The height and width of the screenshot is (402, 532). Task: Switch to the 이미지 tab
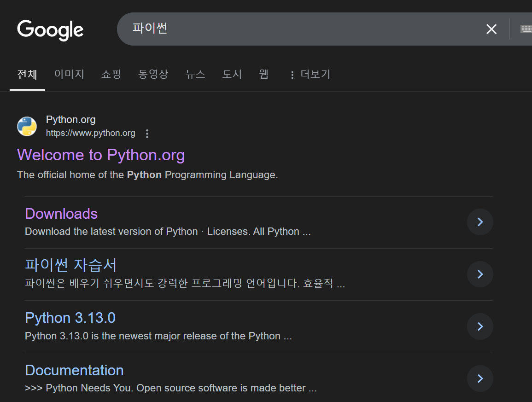point(69,74)
